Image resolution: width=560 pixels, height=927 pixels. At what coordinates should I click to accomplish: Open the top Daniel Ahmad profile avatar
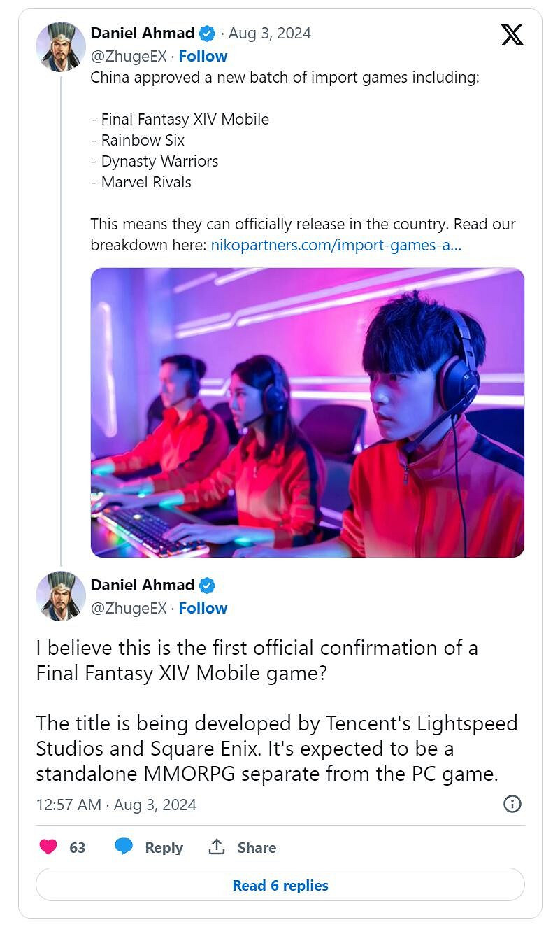pos(61,47)
